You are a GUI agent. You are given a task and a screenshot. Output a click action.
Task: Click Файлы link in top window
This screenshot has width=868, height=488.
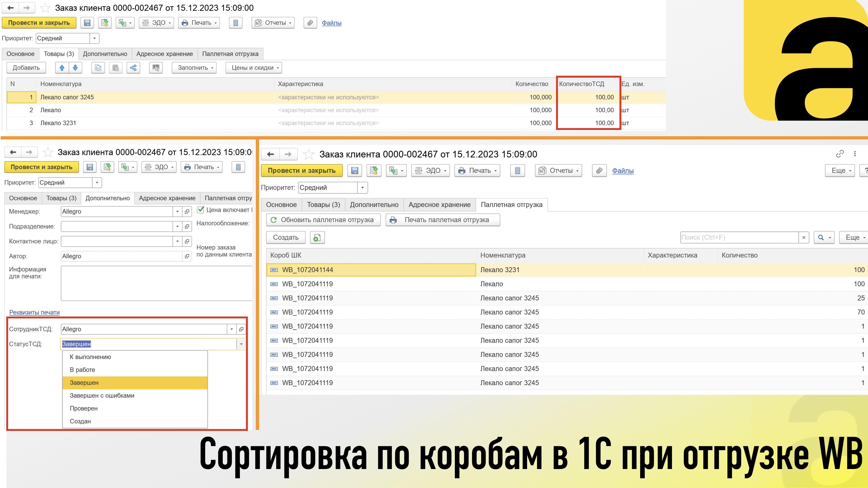332,23
